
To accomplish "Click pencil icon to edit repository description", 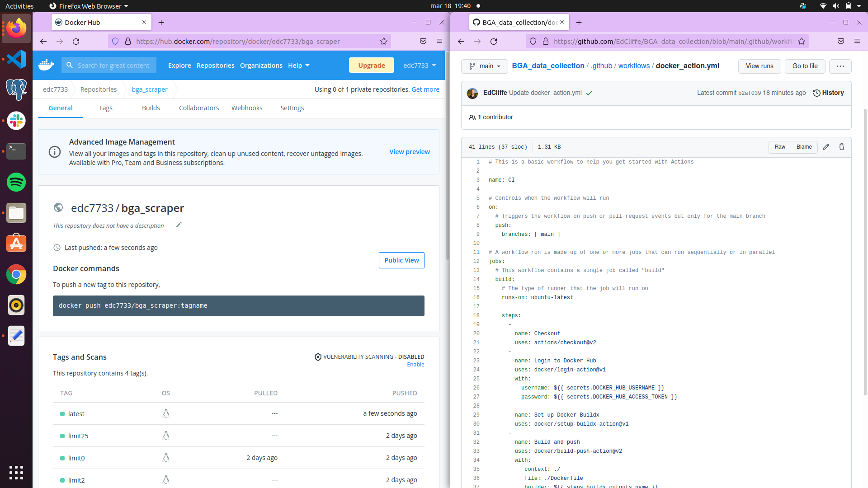I will [x=179, y=225].
